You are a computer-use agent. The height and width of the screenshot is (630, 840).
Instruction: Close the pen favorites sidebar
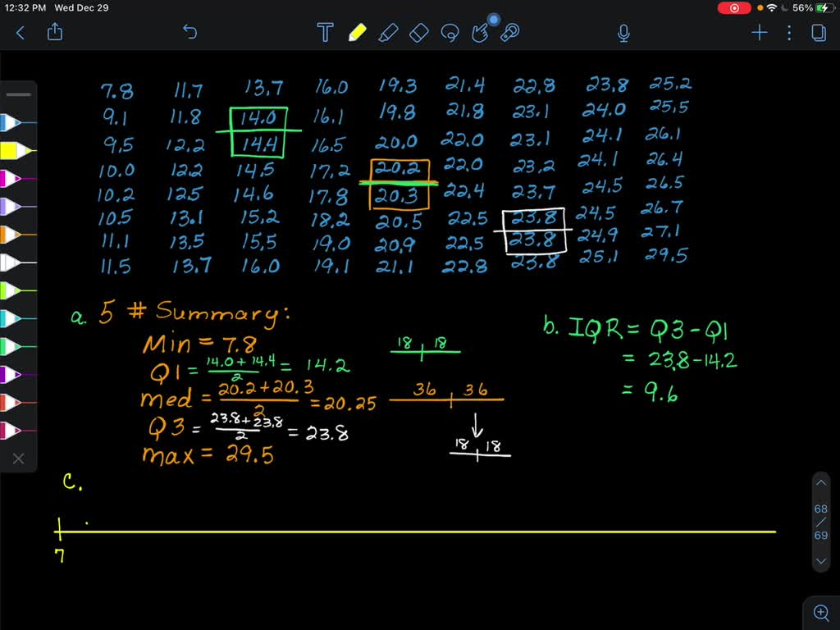coord(18,459)
